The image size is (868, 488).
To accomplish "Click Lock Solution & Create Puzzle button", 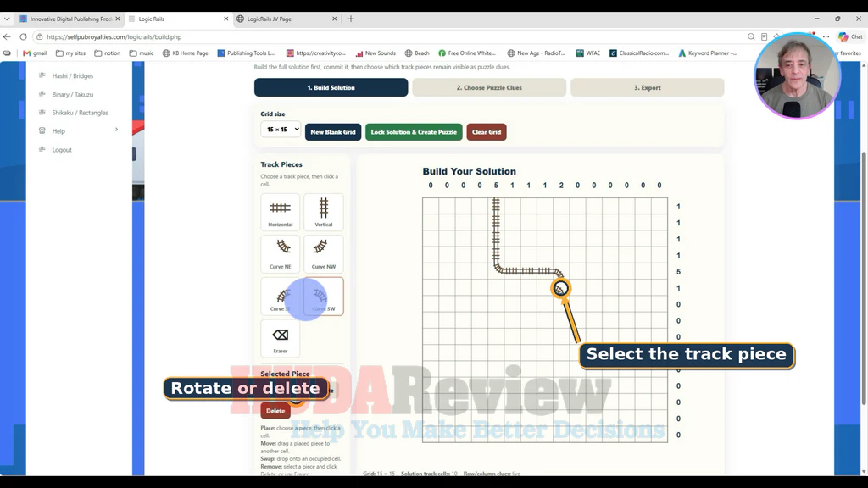I will coord(414,132).
